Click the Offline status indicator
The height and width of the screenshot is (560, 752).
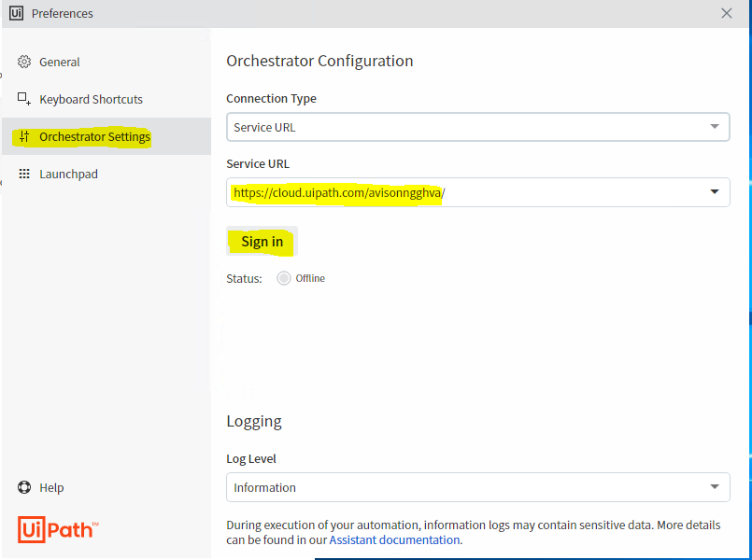coord(283,278)
